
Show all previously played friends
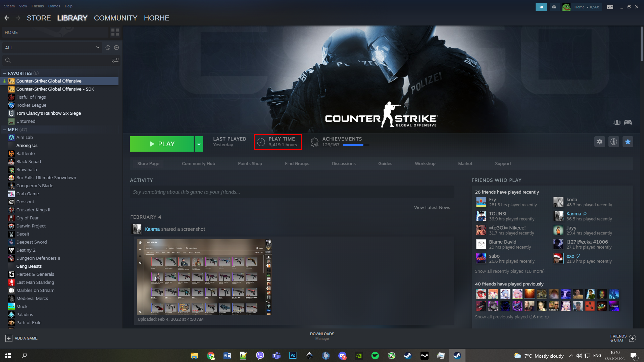(x=512, y=317)
